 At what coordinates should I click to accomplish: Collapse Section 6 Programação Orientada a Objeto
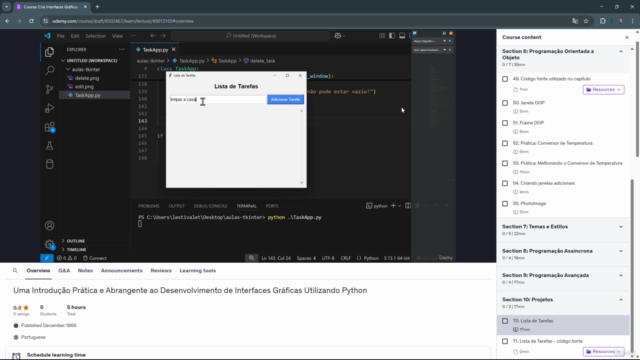click(x=621, y=51)
